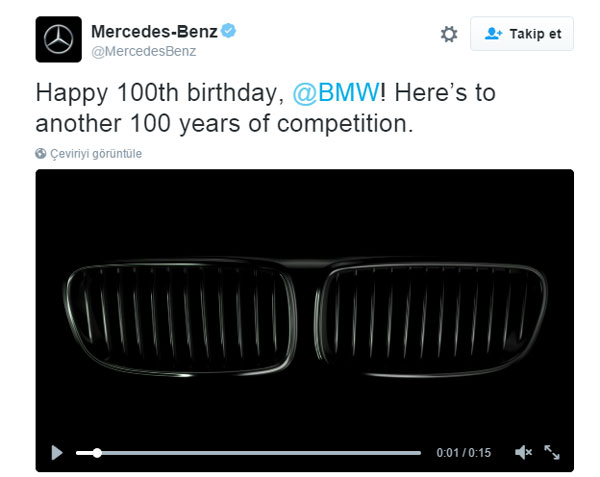This screenshot has height=477, width=600.
Task: Click the globe icon beside Çeviriyi görüntüle
Action: click(41, 154)
